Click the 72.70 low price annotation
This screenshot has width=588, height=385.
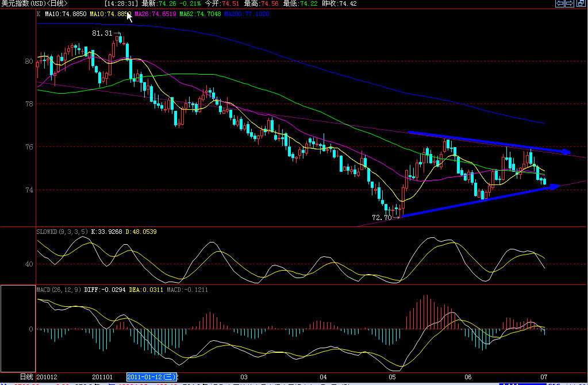tap(382, 217)
